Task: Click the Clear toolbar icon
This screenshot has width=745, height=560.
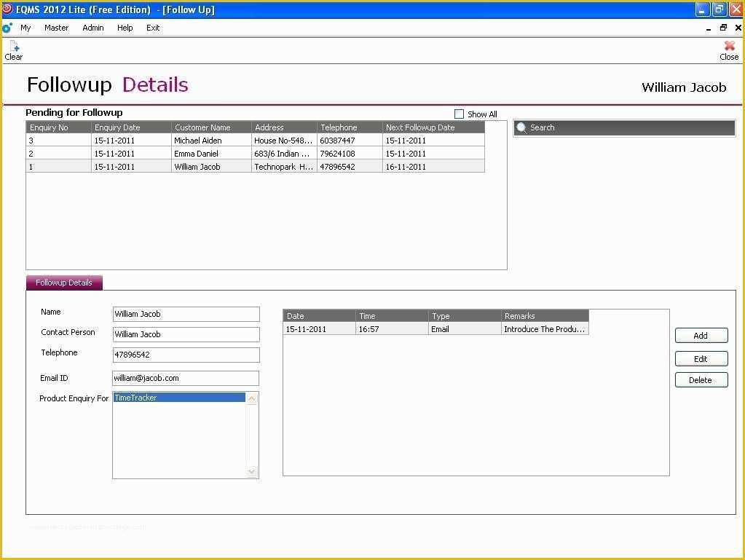Action: (x=14, y=46)
